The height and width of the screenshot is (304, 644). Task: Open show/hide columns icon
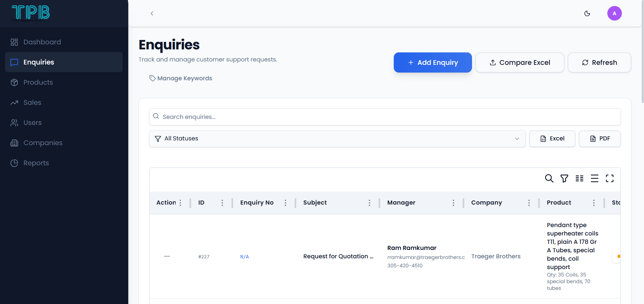[579, 178]
